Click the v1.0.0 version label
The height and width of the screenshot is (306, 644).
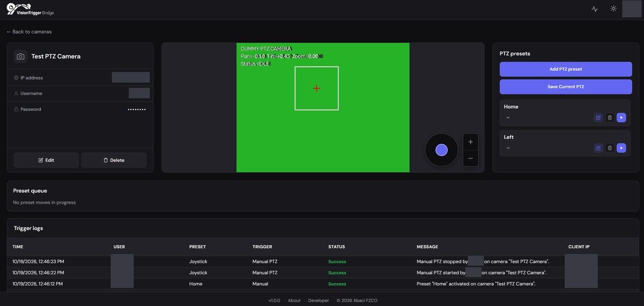(274, 300)
